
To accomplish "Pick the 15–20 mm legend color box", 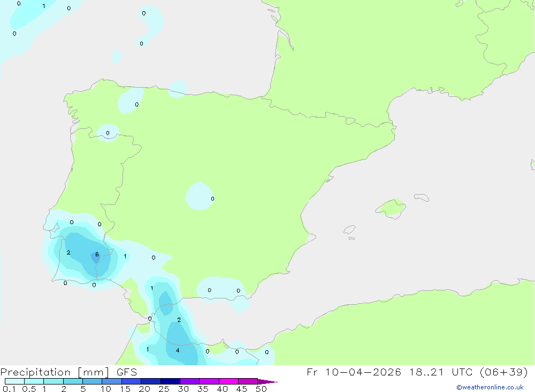I will tap(132, 381).
